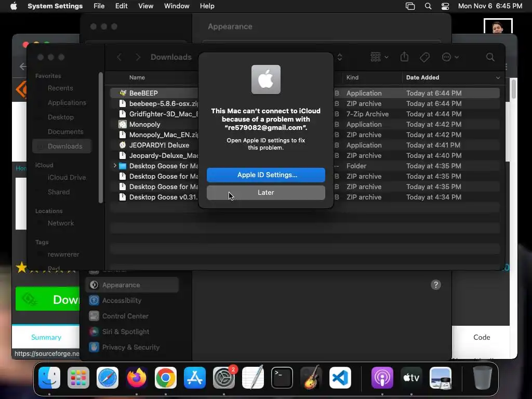
Task: Sort by the Name column
Action: [137, 77]
